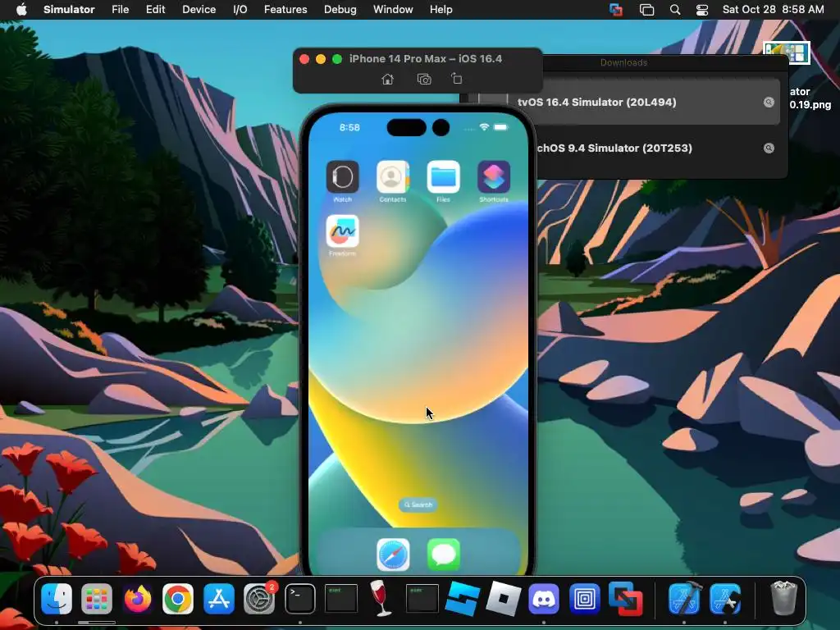Tap the iPhone status bar clock 8:58

[x=349, y=127]
